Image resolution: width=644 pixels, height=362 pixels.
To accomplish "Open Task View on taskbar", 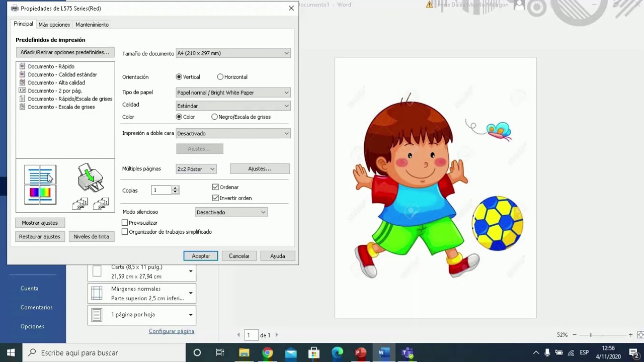I will tap(220, 352).
